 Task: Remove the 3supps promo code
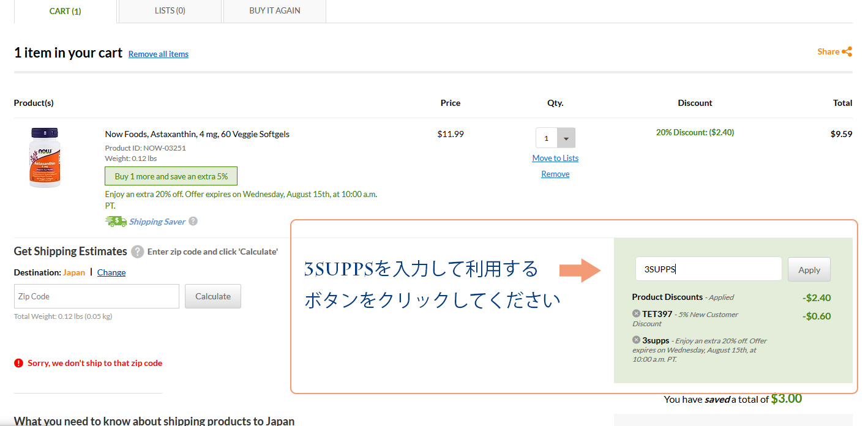[636, 340]
